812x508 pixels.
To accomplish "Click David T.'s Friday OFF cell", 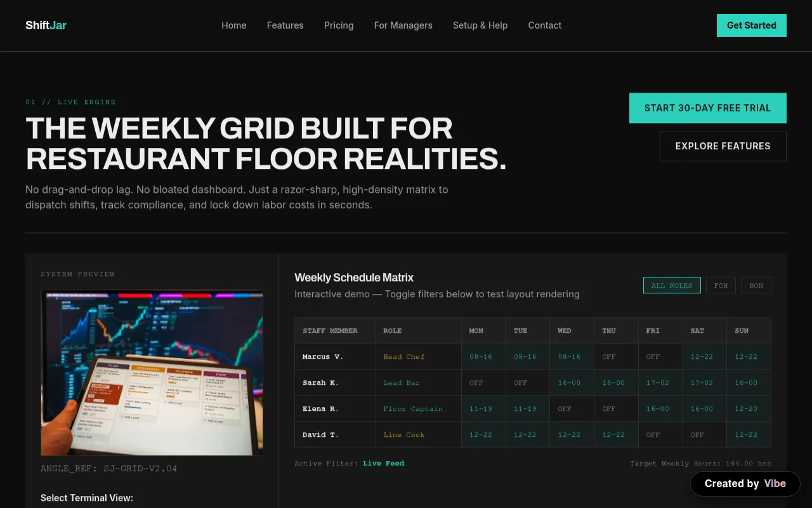I will coord(660,435).
